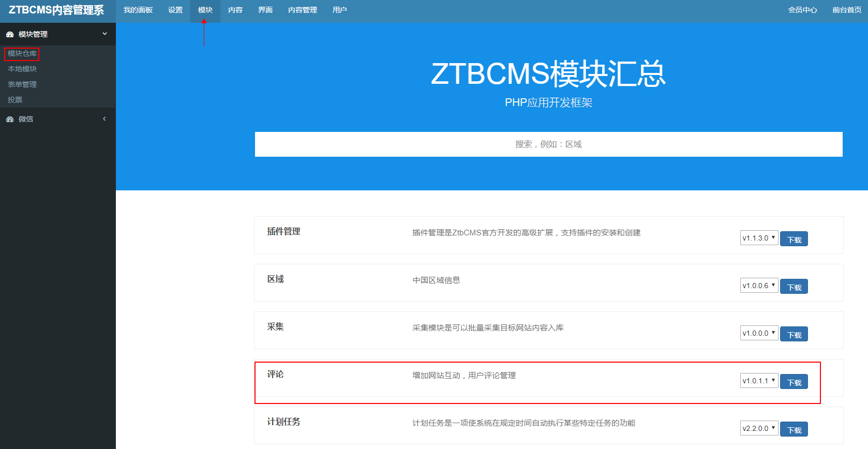Click the 插件管理 description text
The image size is (868, 449).
click(x=526, y=233)
